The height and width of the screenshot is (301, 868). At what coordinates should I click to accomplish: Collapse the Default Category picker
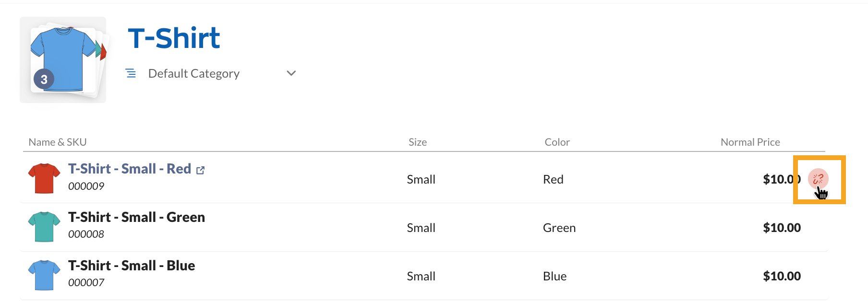291,73
